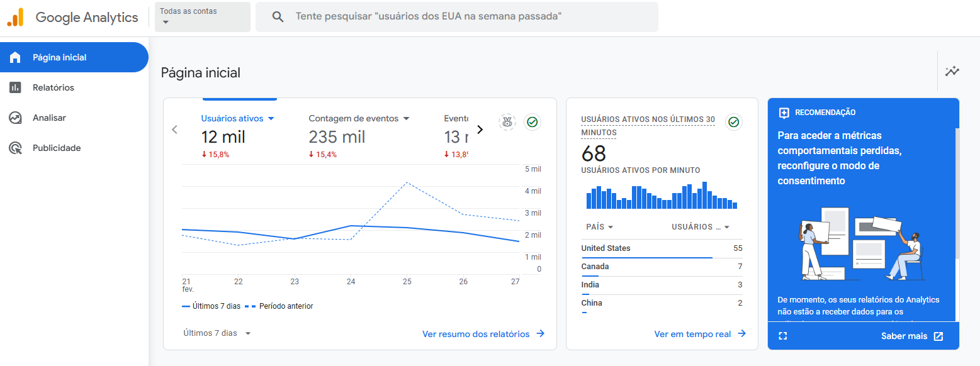Click the green checkmark badge on metrics card
The height and width of the screenshot is (366, 980).
click(x=532, y=122)
